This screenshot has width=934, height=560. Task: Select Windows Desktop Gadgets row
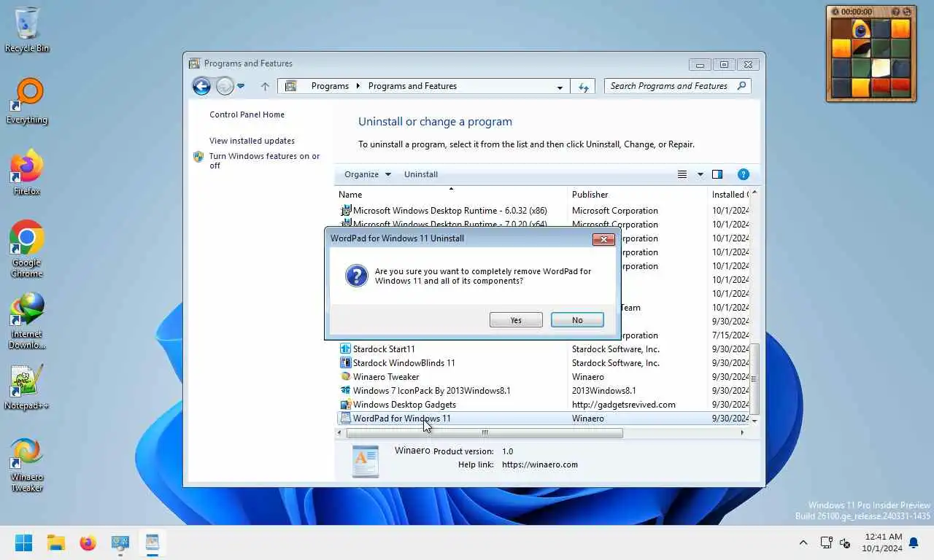point(542,405)
